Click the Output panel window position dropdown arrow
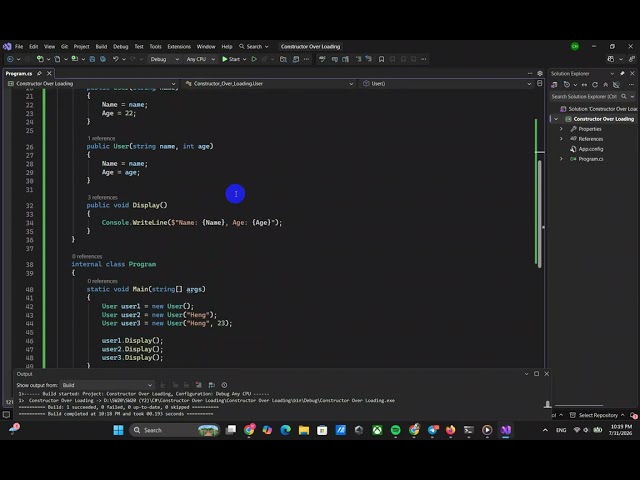Viewport: 640px width, 480px height. click(527, 374)
